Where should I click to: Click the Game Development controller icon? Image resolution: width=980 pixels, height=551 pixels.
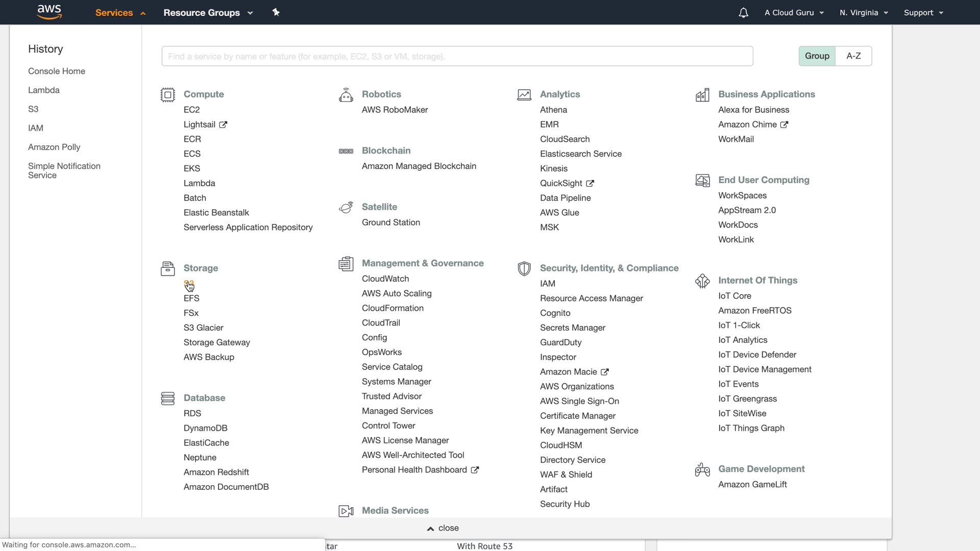click(x=702, y=470)
